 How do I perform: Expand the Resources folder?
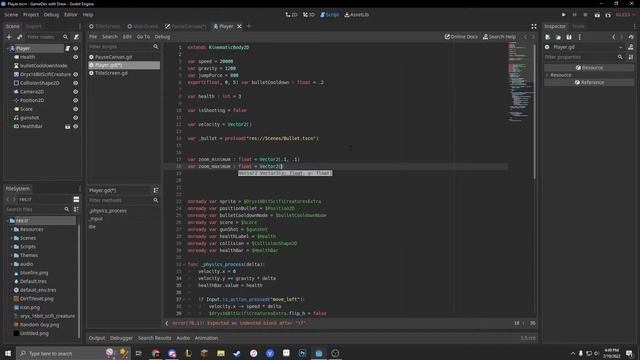[x=12, y=229]
